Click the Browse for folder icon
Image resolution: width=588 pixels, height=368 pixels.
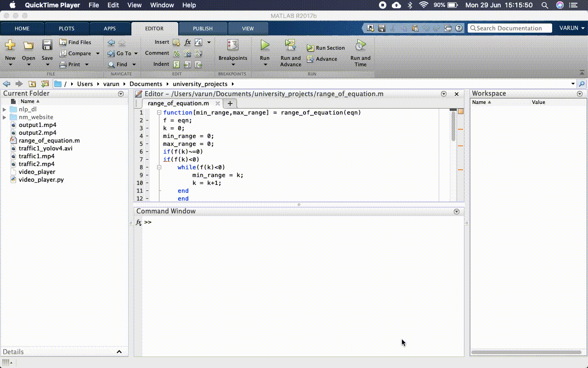tap(45, 84)
